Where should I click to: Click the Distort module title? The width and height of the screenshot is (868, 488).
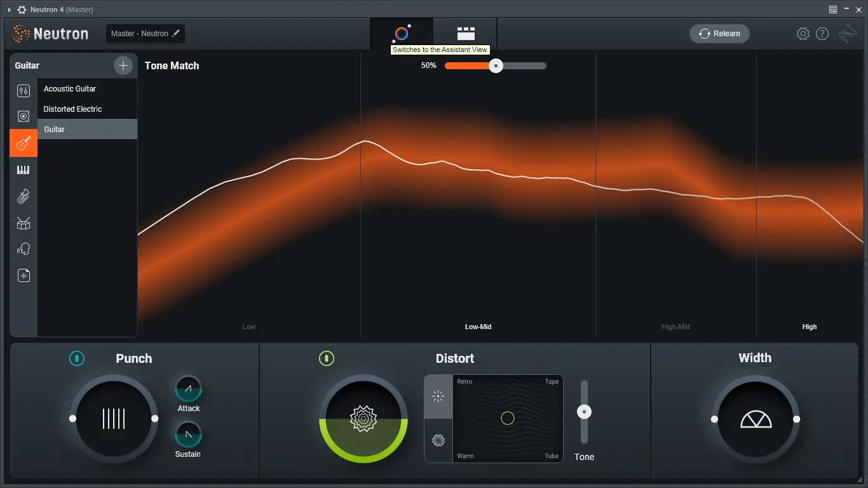coord(455,358)
